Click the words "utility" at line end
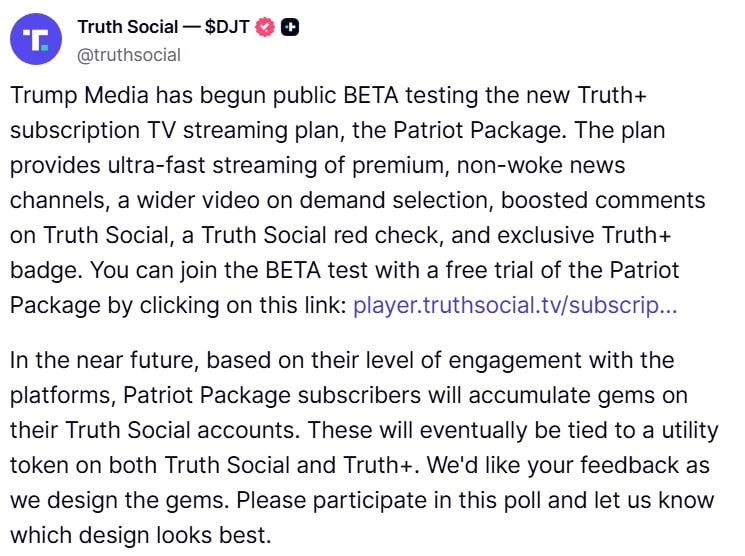Screen dimensions: 745x556 [x=690, y=431]
